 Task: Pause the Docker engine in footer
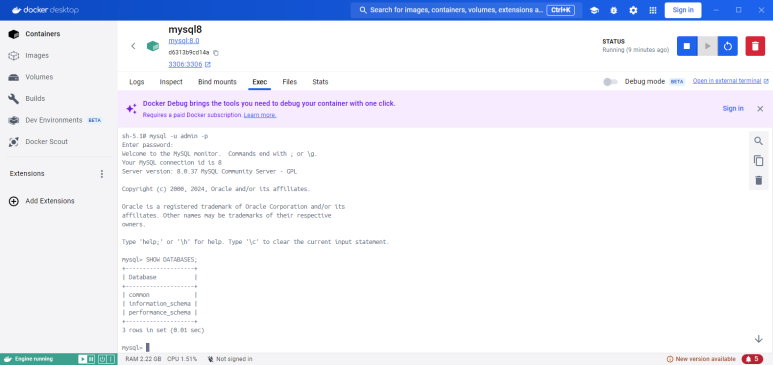point(91,359)
